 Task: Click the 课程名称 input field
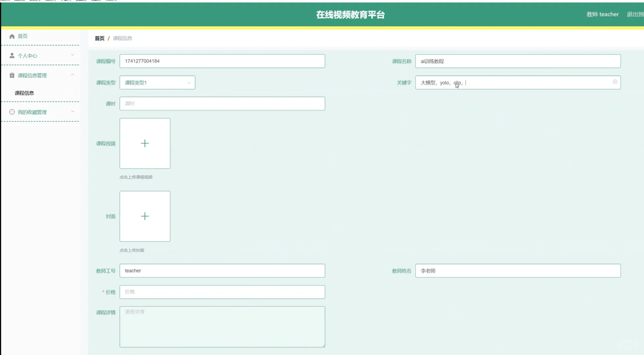pos(518,61)
